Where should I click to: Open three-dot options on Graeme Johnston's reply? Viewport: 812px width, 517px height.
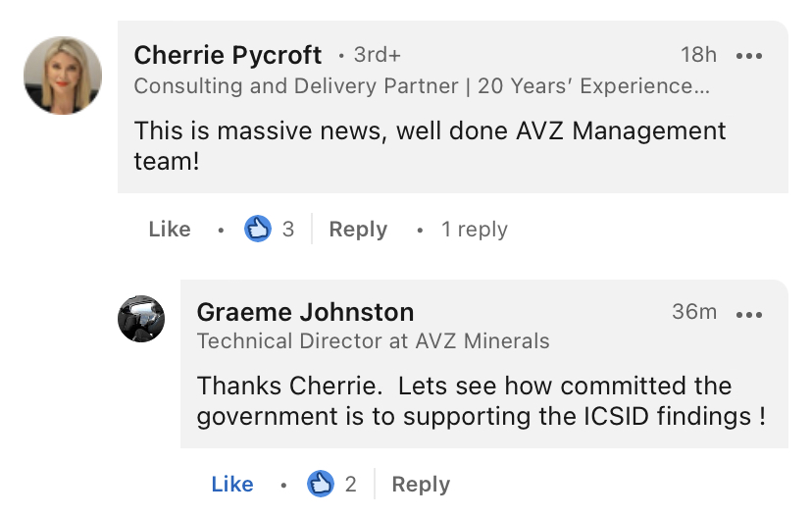(x=749, y=315)
